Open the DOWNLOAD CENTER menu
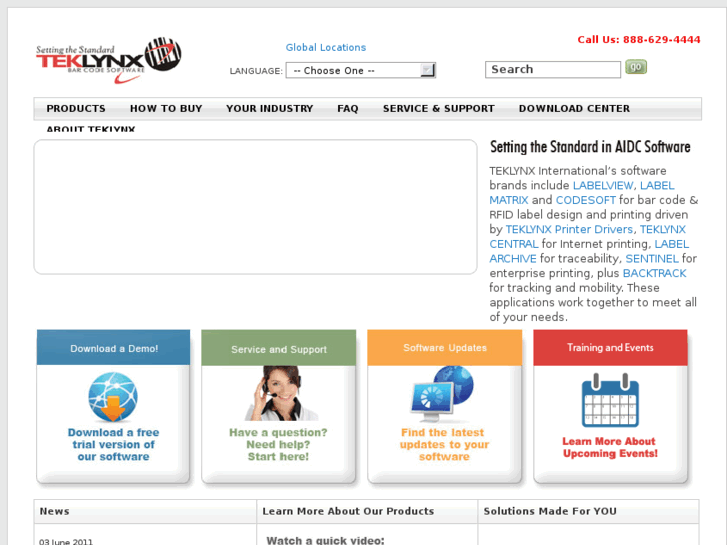Image resolution: width=727 pixels, height=545 pixels. 574,109
